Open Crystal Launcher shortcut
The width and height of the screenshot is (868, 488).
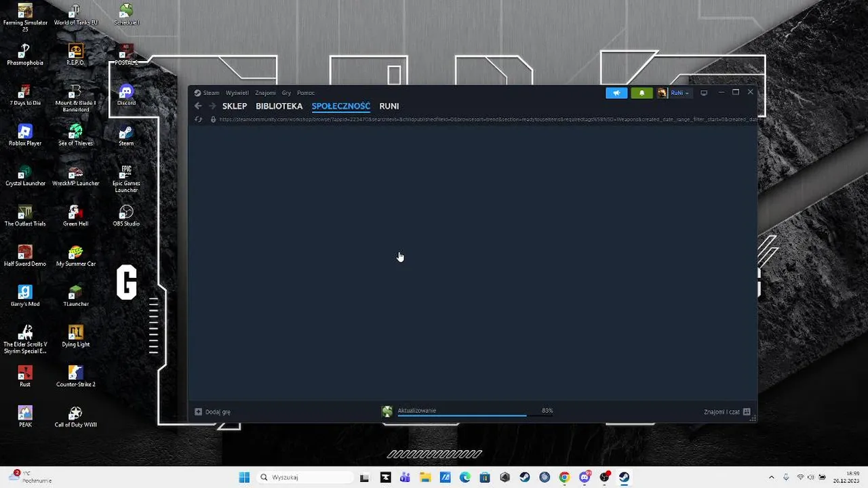(x=25, y=175)
